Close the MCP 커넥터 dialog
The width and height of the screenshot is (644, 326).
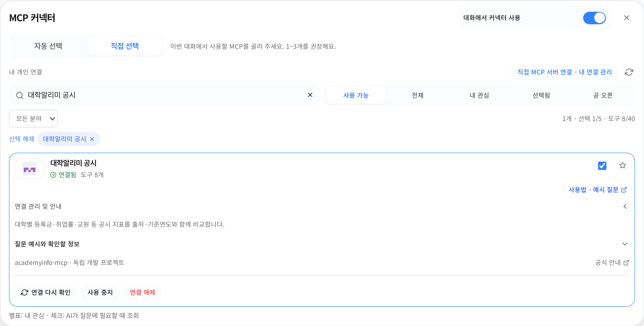pos(627,18)
